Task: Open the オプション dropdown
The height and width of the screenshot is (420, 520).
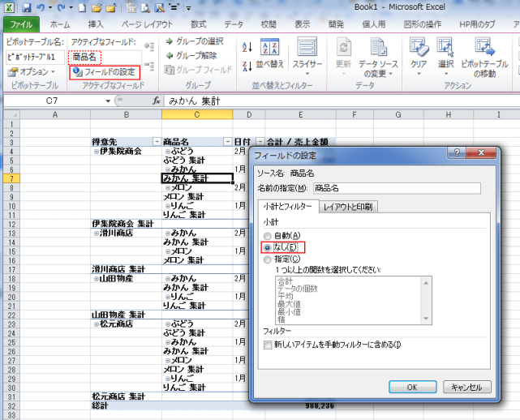Action: (x=31, y=71)
